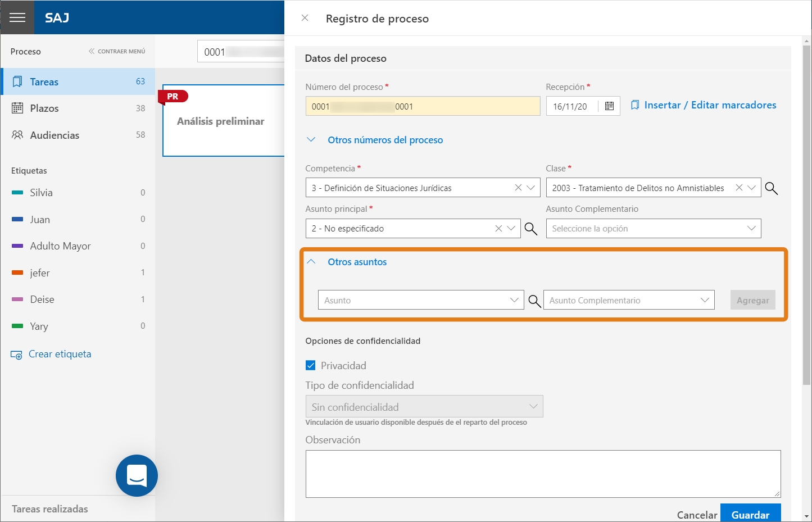Clear the Asunto principal selection
Screen dimensions: 812x522
[x=498, y=229]
